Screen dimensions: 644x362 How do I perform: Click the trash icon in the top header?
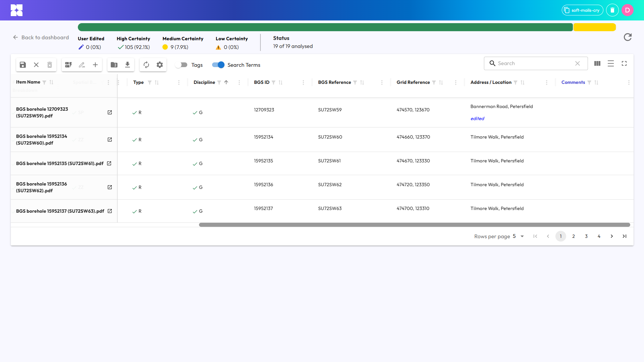(x=612, y=10)
